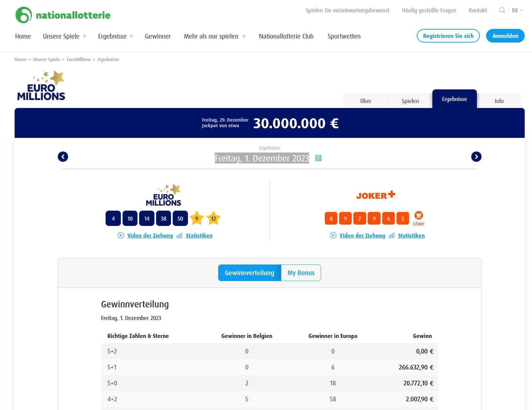This screenshot has width=532, height=410.
Task: Click drawn number ball 14
Action: click(x=147, y=218)
